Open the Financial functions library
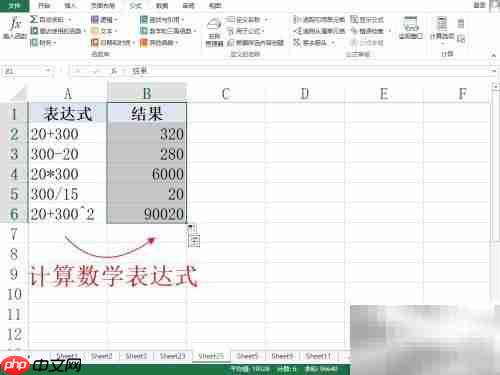The width and height of the screenshot is (500, 375). pos(43,43)
